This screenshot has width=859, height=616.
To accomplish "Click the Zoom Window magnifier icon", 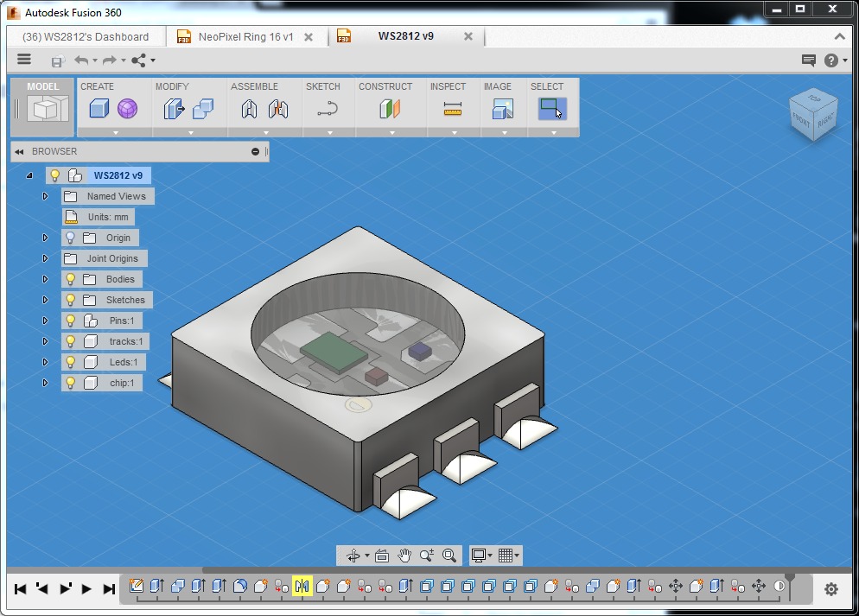I will (x=449, y=556).
